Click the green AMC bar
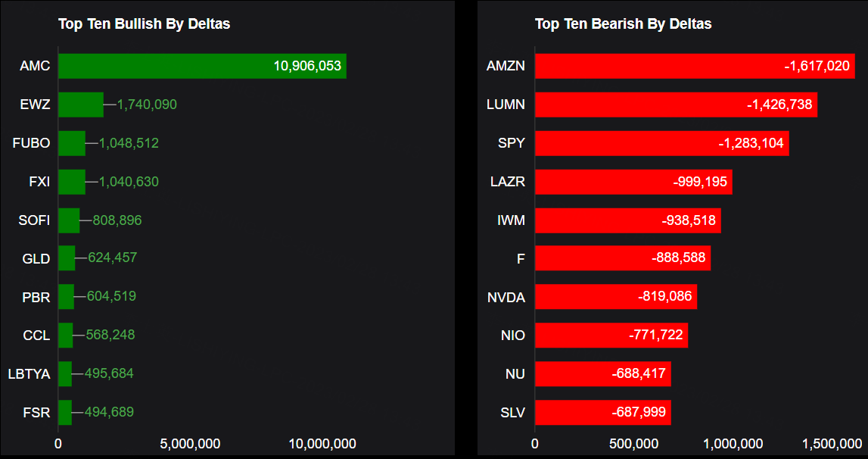 (x=202, y=66)
